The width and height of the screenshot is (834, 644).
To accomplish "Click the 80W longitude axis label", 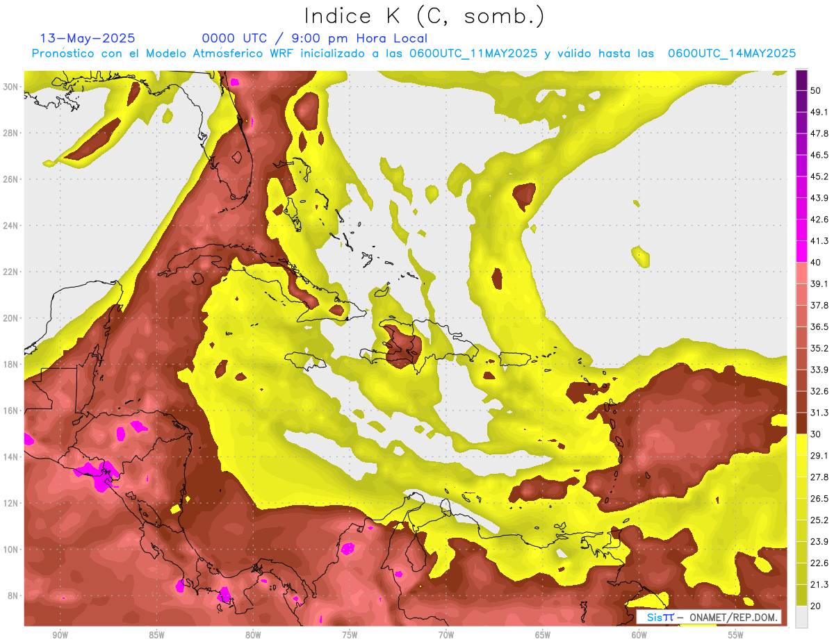I will tap(253, 635).
